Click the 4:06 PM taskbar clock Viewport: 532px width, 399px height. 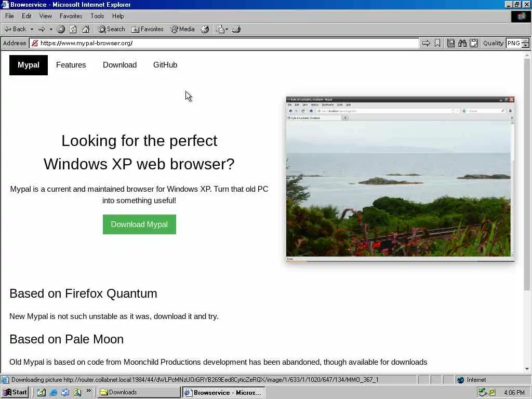514,393
